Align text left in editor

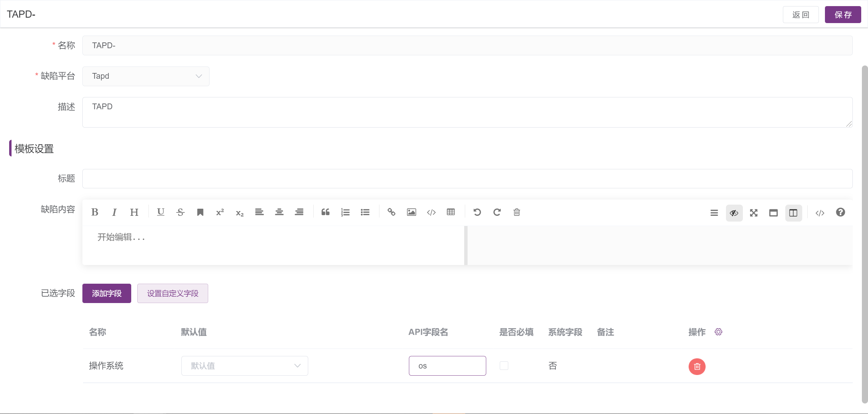coord(259,212)
